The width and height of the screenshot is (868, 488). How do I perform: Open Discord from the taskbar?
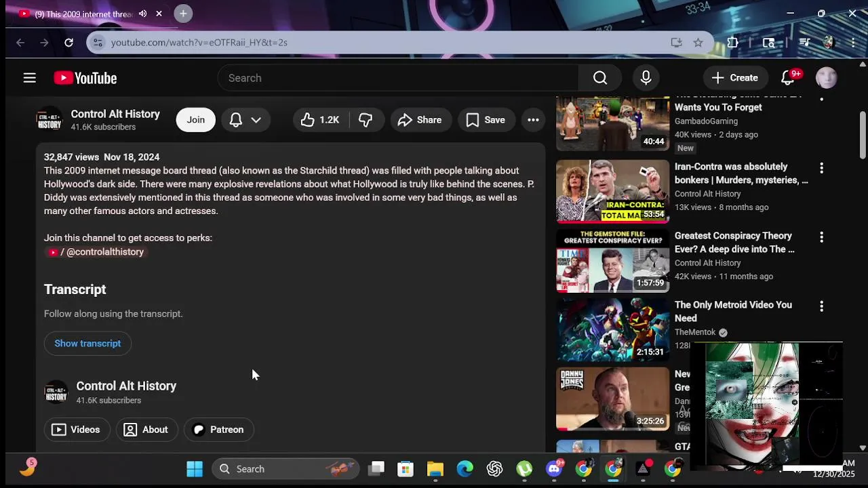[555, 469]
